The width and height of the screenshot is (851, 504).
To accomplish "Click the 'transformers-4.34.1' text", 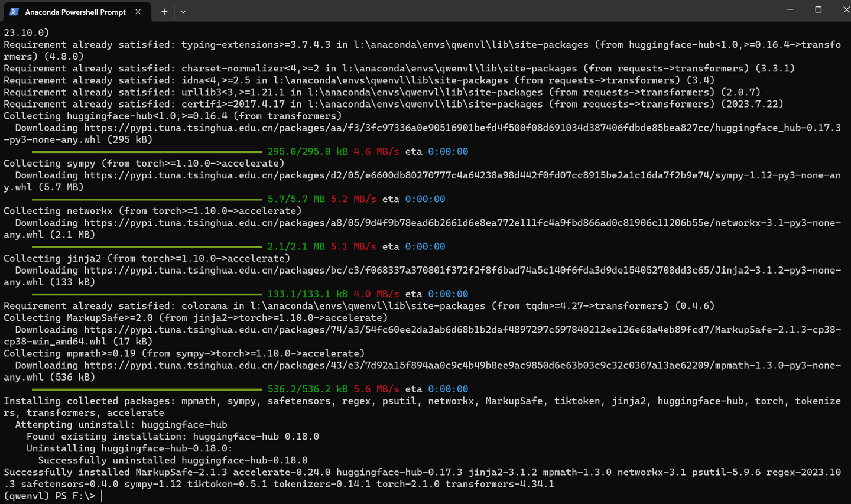I will [499, 484].
